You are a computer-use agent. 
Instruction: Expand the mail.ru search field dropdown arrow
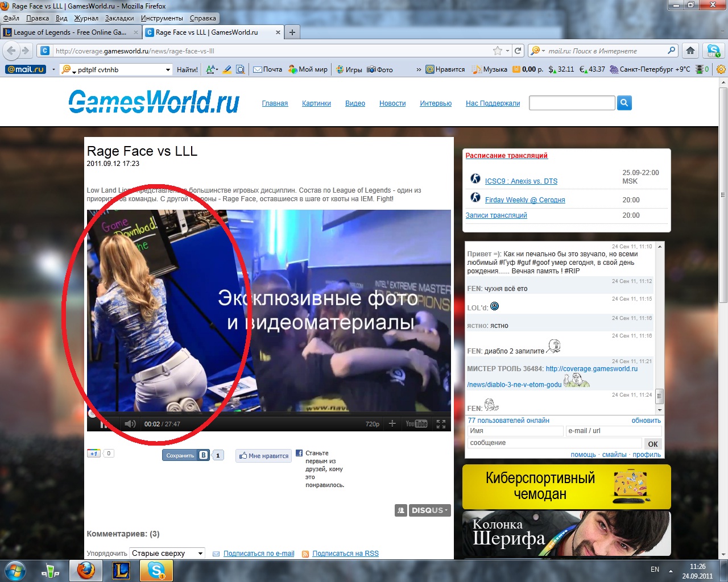(x=168, y=69)
